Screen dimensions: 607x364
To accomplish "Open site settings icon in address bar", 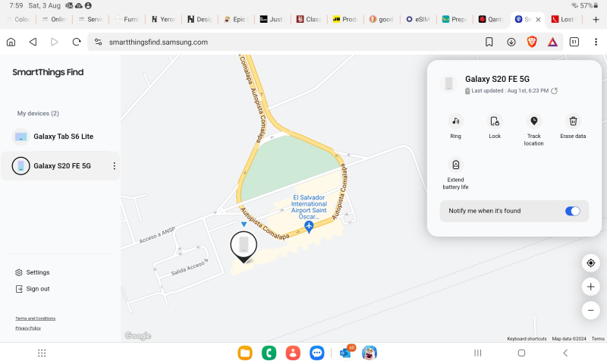I will [x=99, y=42].
